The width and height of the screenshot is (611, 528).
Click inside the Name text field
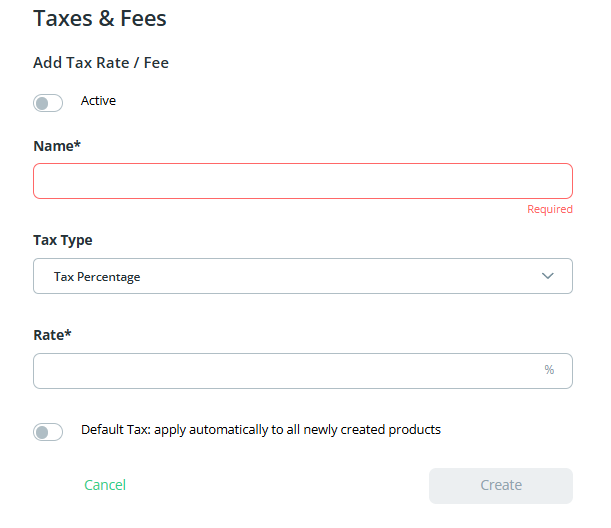[x=302, y=181]
